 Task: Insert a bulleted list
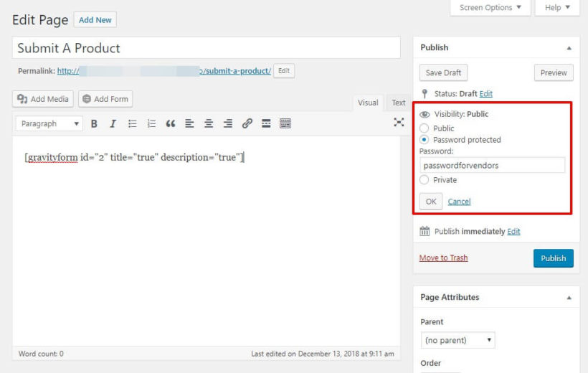point(132,123)
